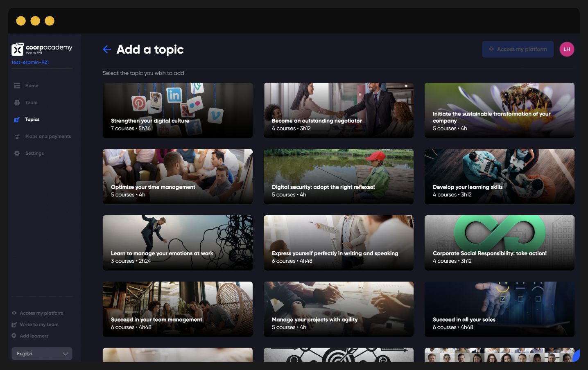
Task: Select Express yourself perfectly in writing card
Action: [338, 243]
